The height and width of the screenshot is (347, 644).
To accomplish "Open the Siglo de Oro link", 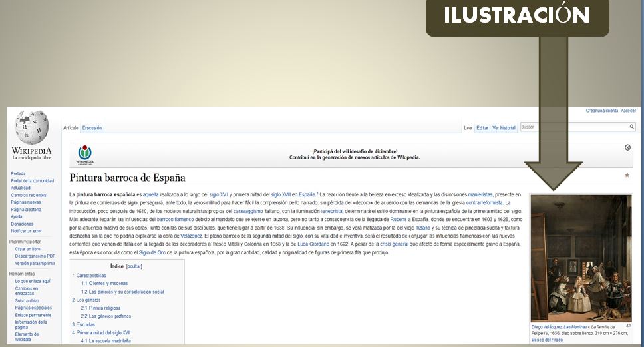I will pos(152,252).
